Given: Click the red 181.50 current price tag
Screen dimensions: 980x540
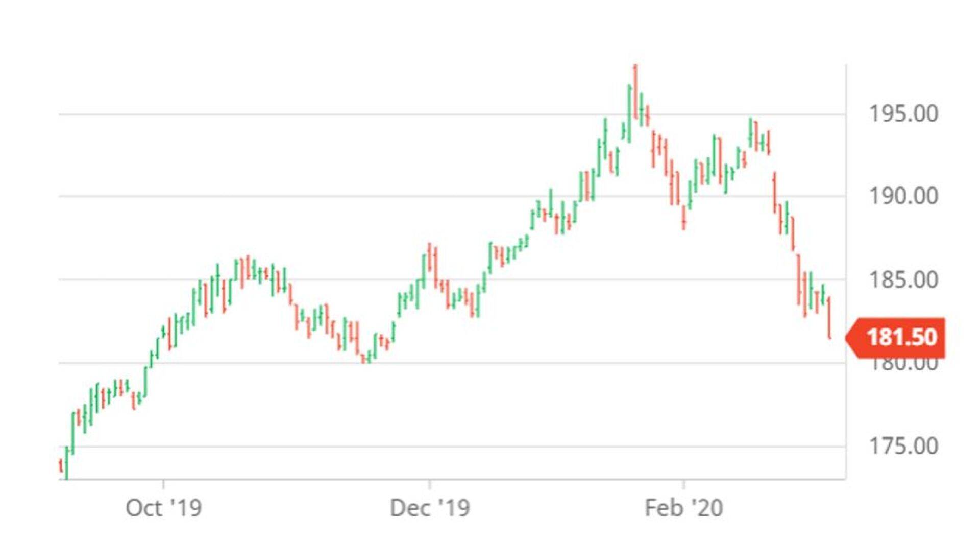Looking at the screenshot, I should [901, 337].
